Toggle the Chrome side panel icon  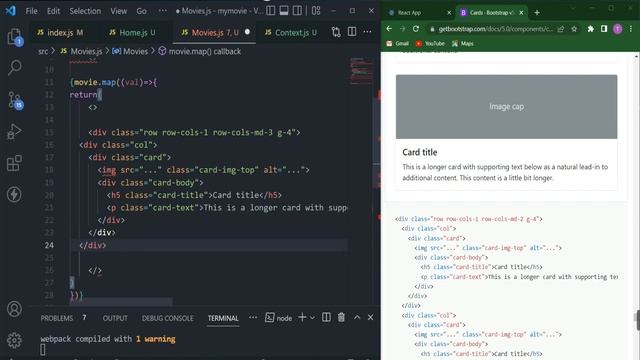tap(604, 29)
